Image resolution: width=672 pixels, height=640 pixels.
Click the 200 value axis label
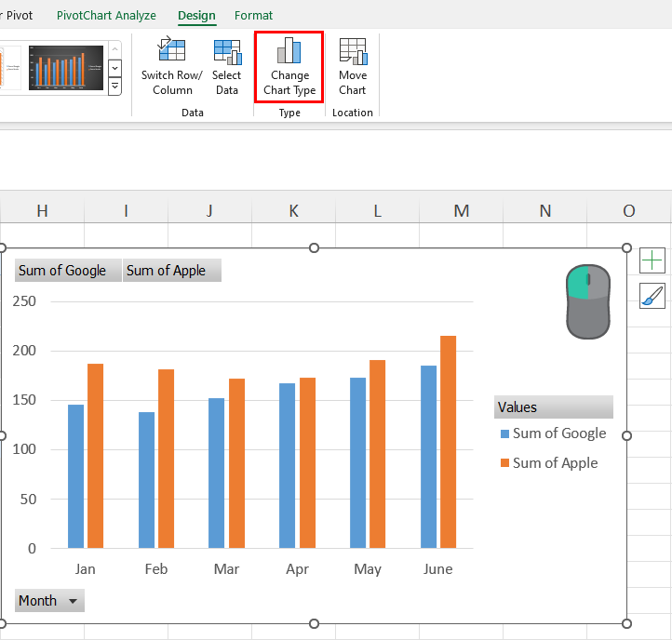pos(24,351)
